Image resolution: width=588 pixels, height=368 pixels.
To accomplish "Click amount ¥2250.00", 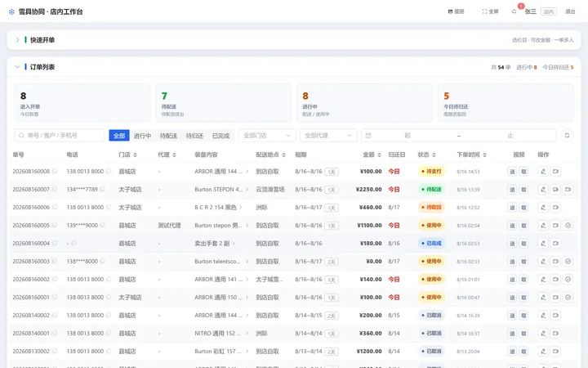I will point(368,189).
